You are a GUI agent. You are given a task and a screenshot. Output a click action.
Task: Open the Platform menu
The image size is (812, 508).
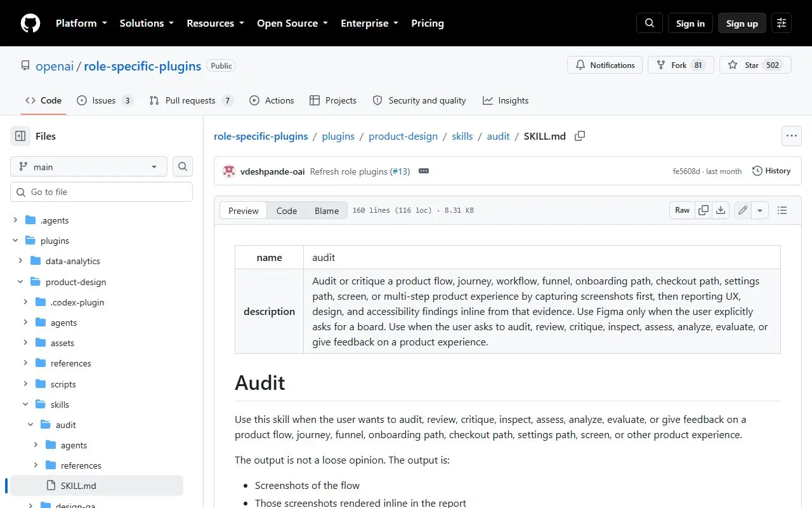(81, 23)
